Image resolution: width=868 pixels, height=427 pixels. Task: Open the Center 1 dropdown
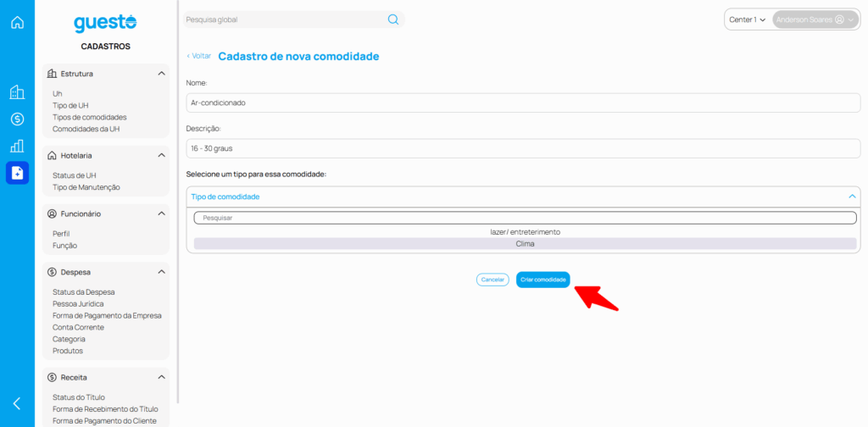(x=747, y=19)
